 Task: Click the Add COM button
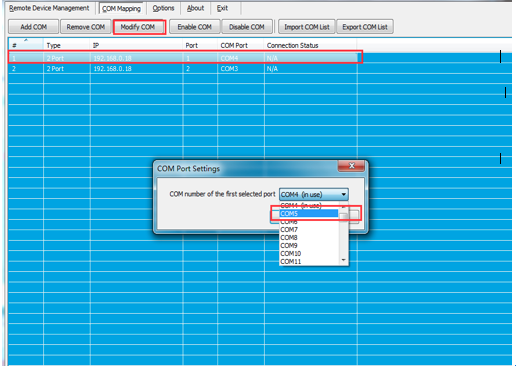(x=33, y=27)
